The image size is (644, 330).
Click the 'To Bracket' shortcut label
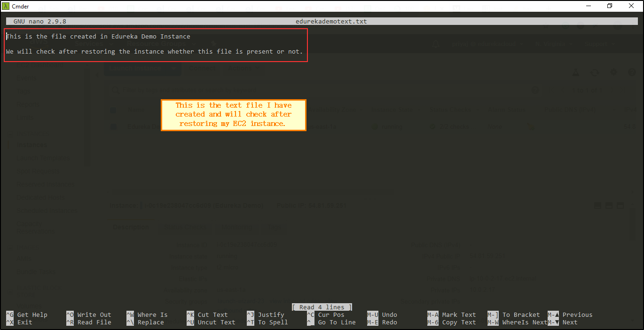click(521, 315)
